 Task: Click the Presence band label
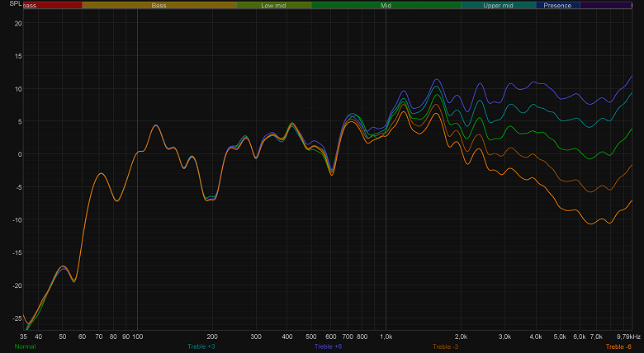557,5
